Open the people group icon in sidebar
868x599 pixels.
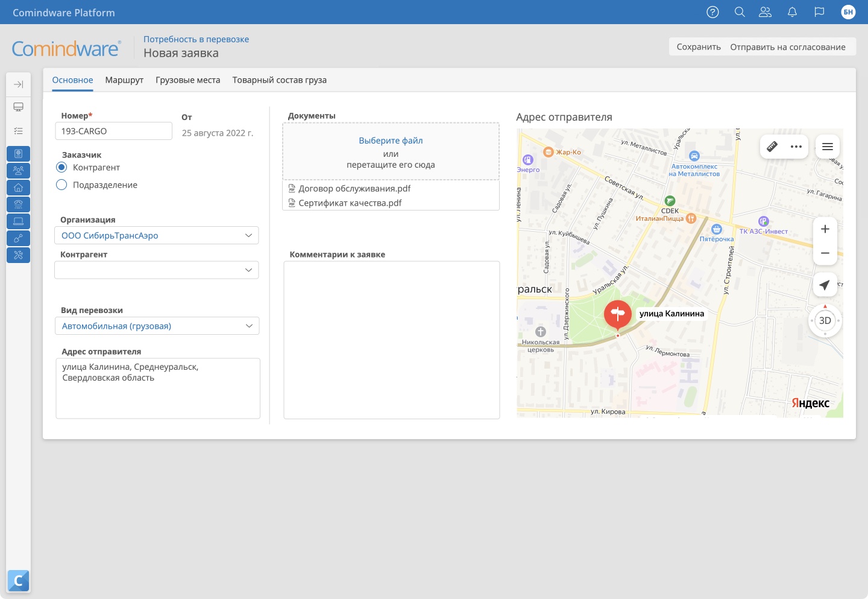19,171
